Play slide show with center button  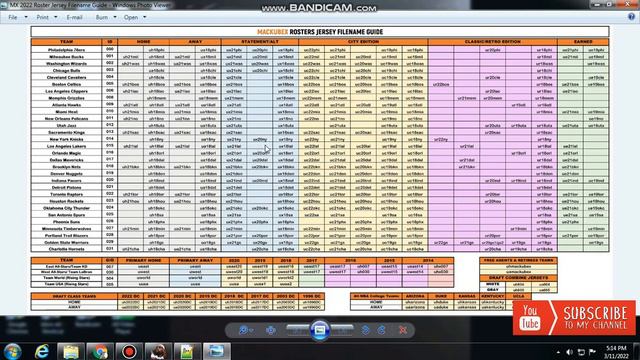320,330
